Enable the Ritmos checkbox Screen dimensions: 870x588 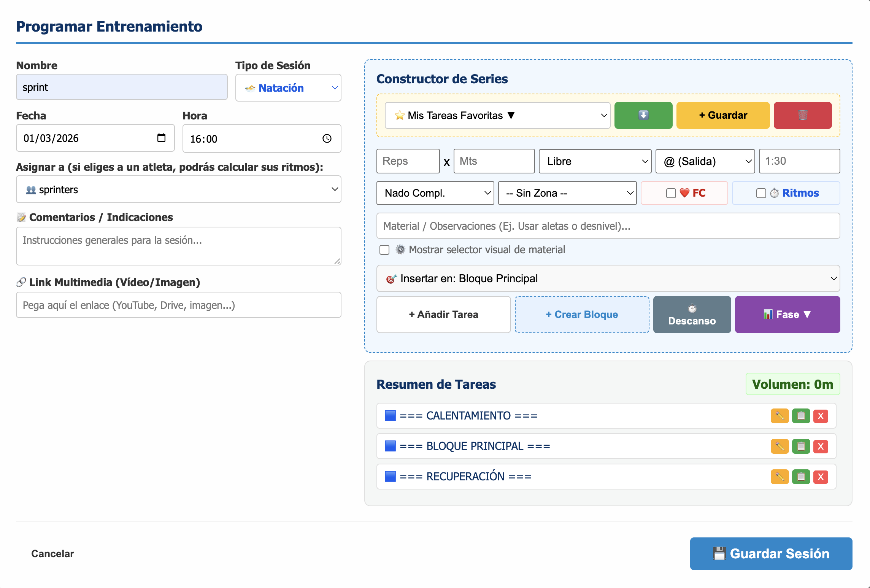click(761, 193)
